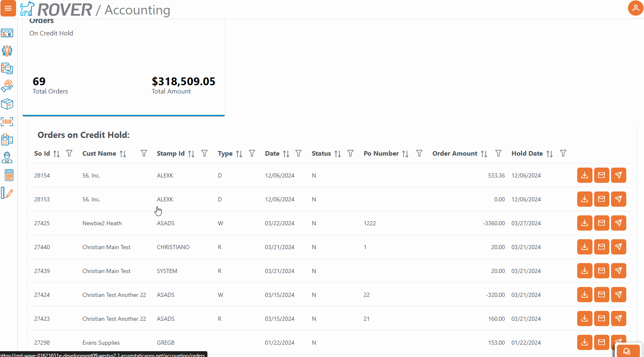Open the barcode scan icon in sidebar
Screen dimensions: 644x357
[7, 122]
